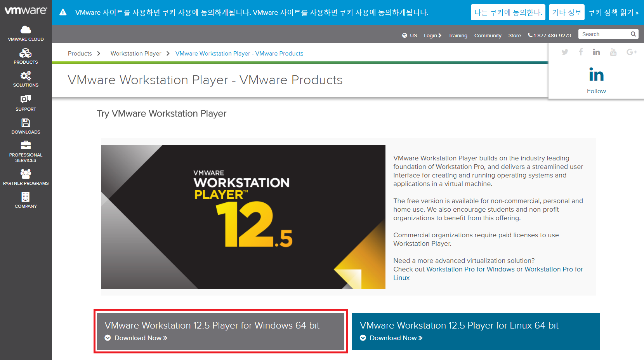The width and height of the screenshot is (644, 360).
Task: Open Company sidebar item
Action: [26, 200]
